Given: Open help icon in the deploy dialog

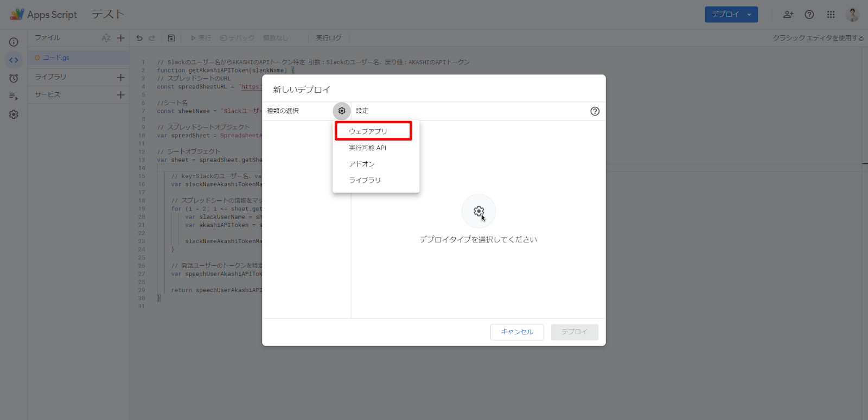Looking at the screenshot, I should coord(595,111).
